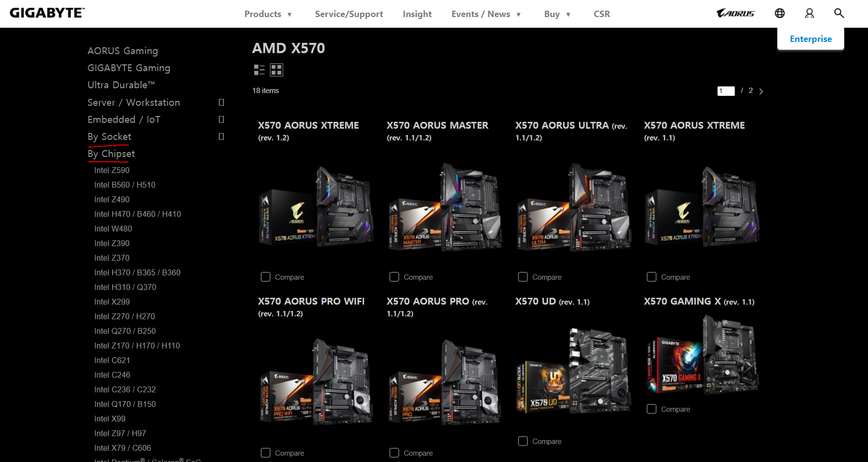Go to next page arrow
The image size is (868, 462).
[x=761, y=91]
